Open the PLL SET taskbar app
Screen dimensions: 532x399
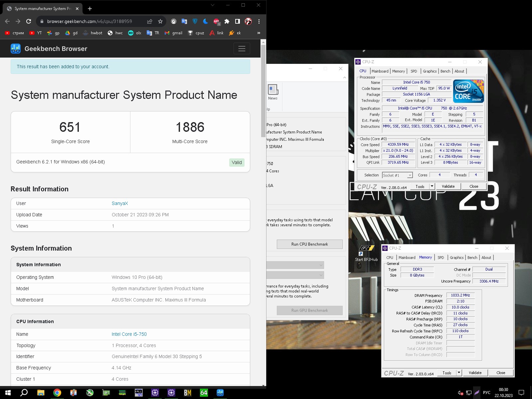click(139, 393)
